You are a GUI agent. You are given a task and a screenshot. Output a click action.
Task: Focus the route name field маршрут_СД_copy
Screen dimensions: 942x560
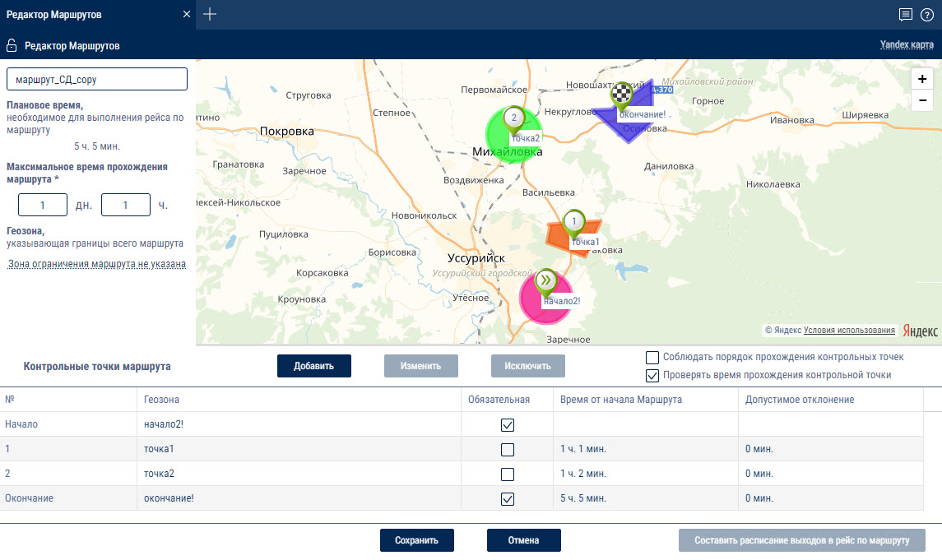[97, 79]
